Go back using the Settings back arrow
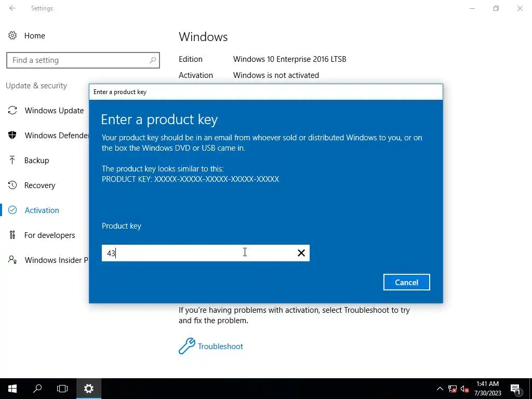 click(12, 8)
